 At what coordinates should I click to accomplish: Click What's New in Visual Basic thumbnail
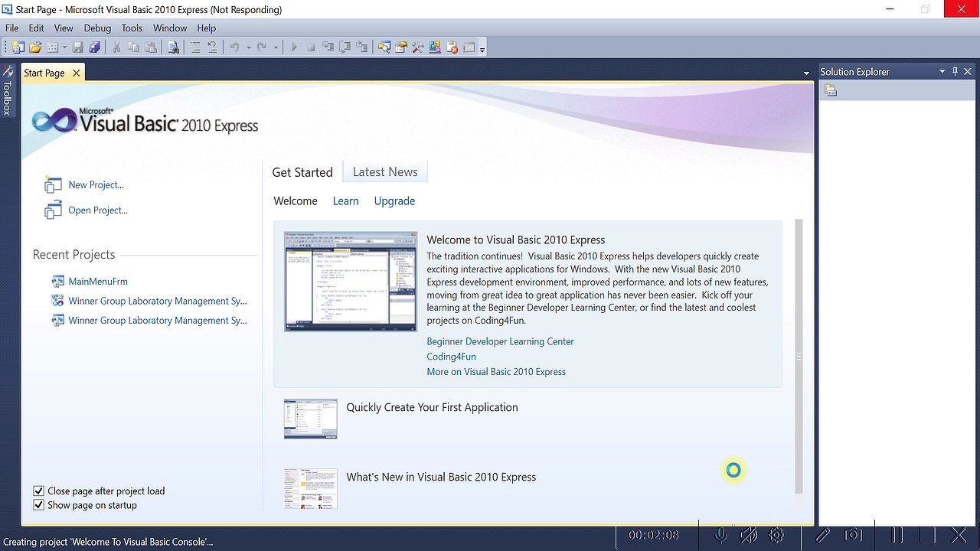(310, 488)
